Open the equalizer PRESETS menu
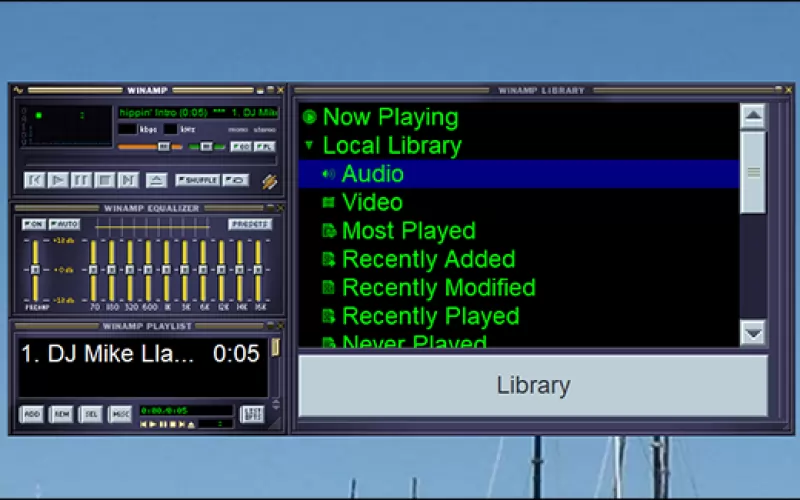This screenshot has width=800, height=500. click(250, 224)
